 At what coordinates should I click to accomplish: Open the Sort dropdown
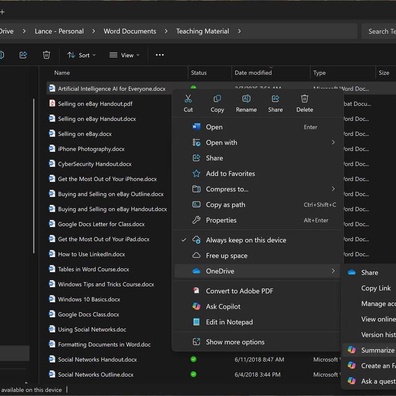[82, 55]
